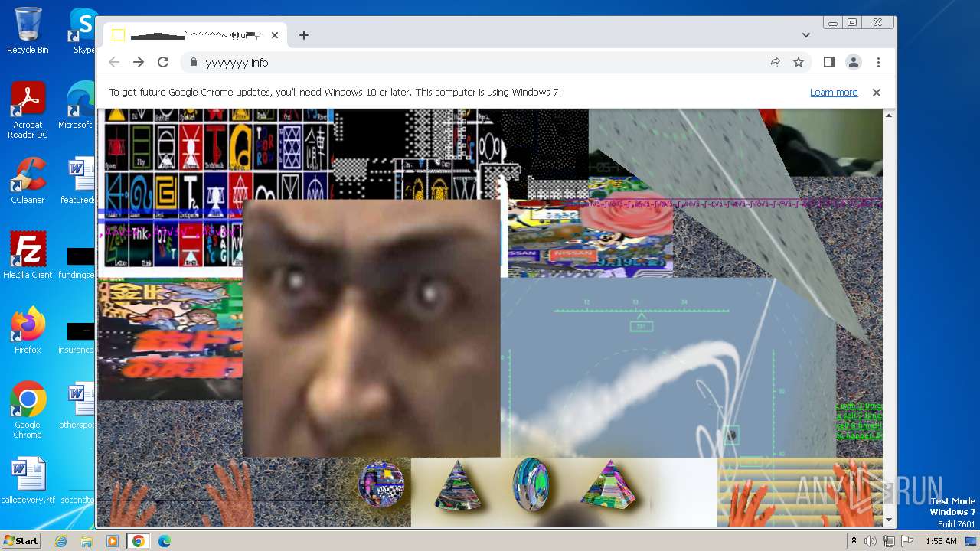This screenshot has width=980, height=551.
Task: Open Microsoft Edge from the taskbar
Action: (x=164, y=541)
